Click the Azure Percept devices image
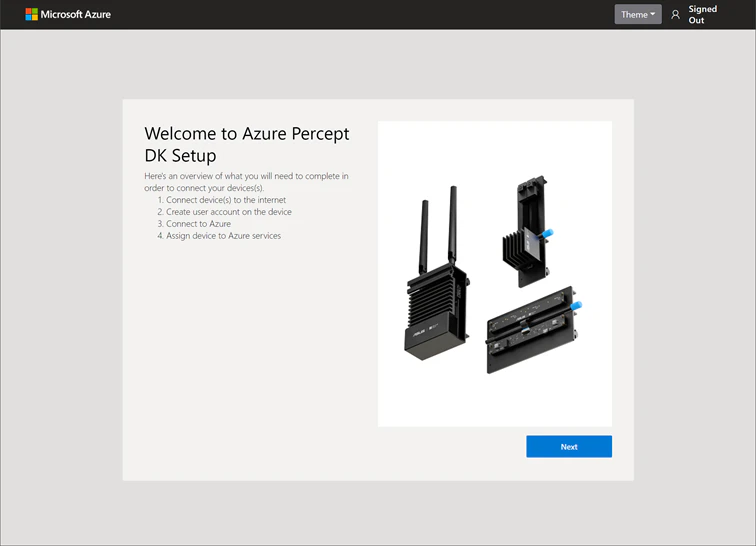 point(495,273)
